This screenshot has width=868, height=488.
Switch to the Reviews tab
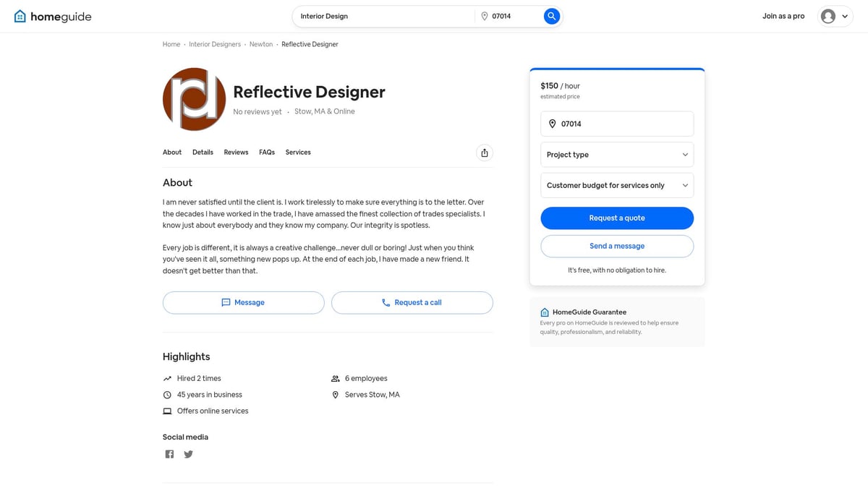coord(236,153)
